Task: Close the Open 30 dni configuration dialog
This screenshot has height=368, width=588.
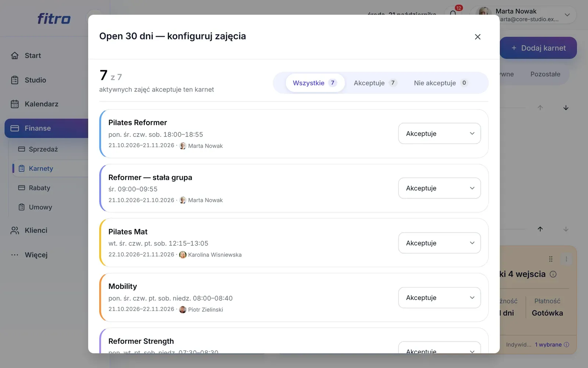Action: pyautogui.click(x=478, y=37)
